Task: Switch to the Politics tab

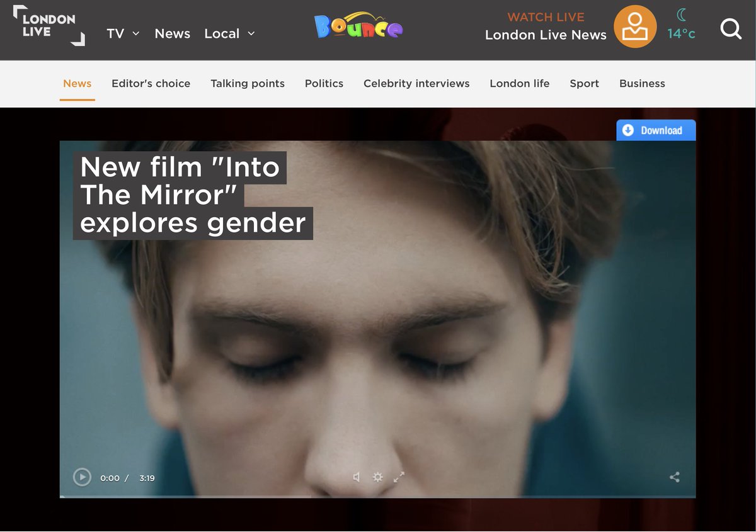Action: point(324,84)
